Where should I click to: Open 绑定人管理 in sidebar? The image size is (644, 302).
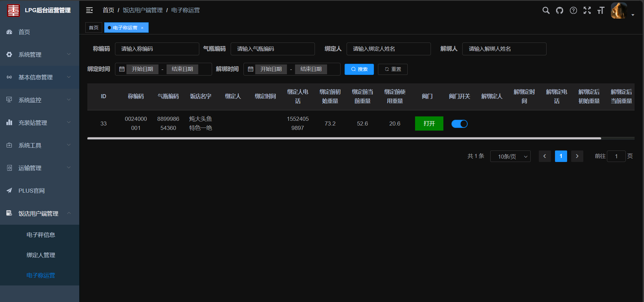41,255
